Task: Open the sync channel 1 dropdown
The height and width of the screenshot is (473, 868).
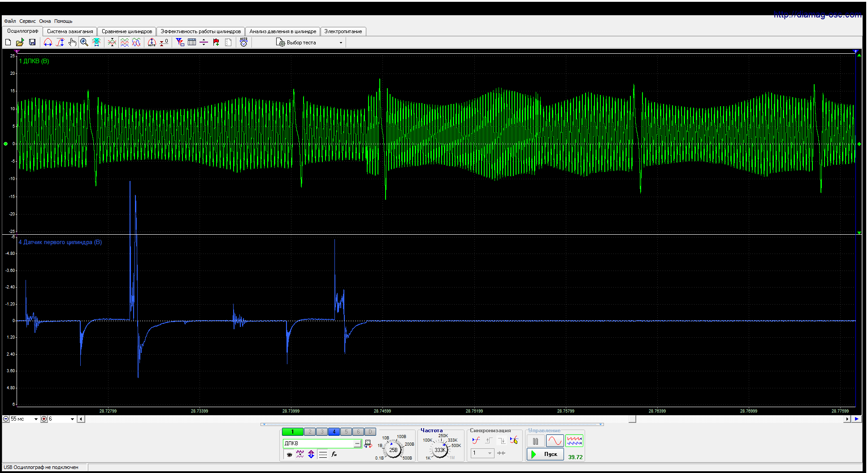Action: (x=482, y=453)
